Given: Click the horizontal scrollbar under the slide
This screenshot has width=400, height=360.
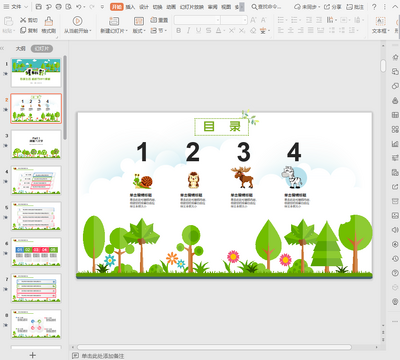Looking at the screenshot, I should pos(214,347).
